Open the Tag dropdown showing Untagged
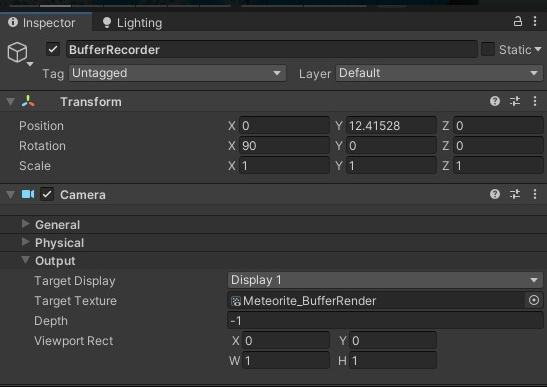This screenshot has height=387, width=547. (x=177, y=73)
